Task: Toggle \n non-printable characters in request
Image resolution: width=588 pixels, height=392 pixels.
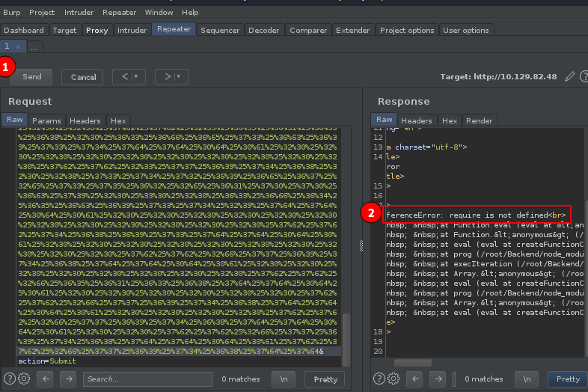Action: point(284,379)
